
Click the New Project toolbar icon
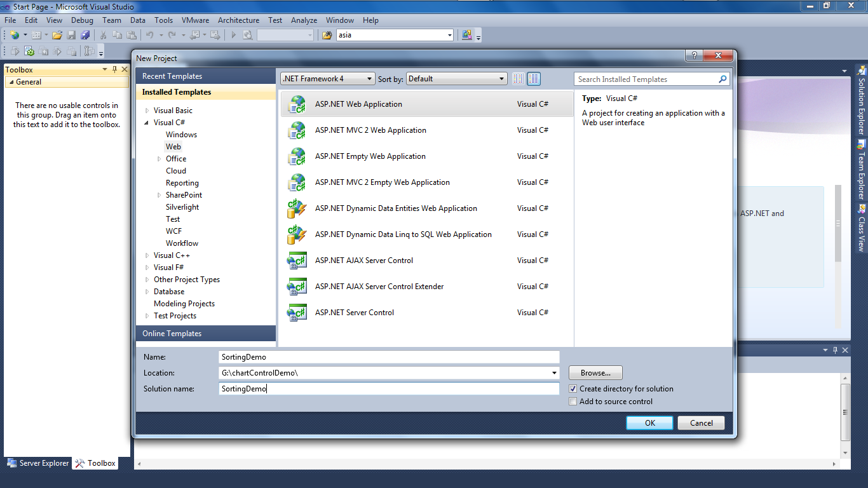tap(14, 35)
